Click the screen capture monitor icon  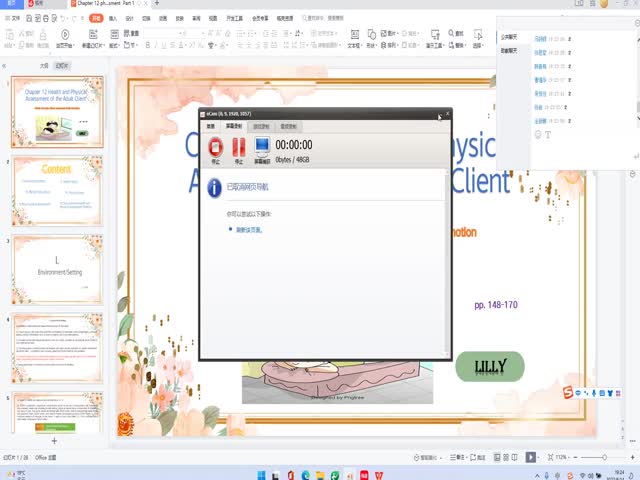(262, 147)
